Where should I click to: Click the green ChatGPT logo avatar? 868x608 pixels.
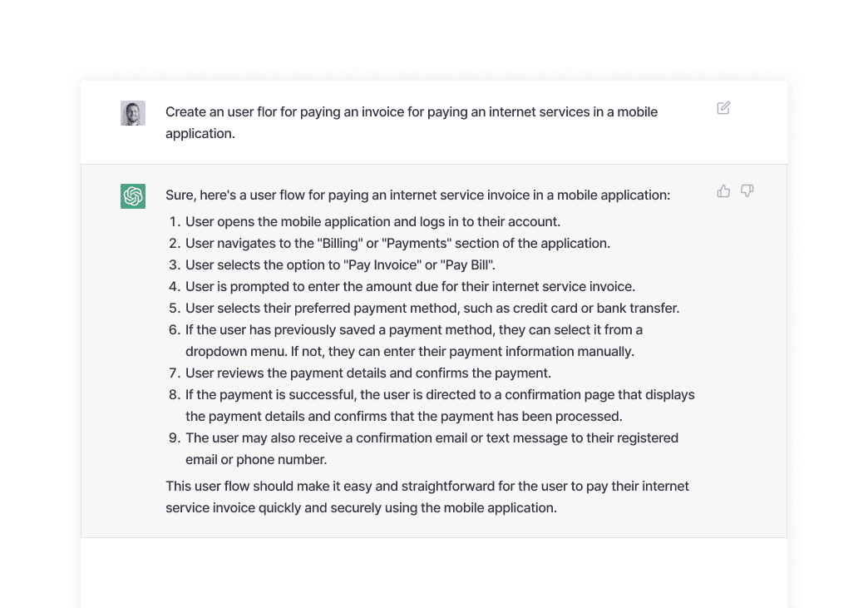(x=133, y=196)
